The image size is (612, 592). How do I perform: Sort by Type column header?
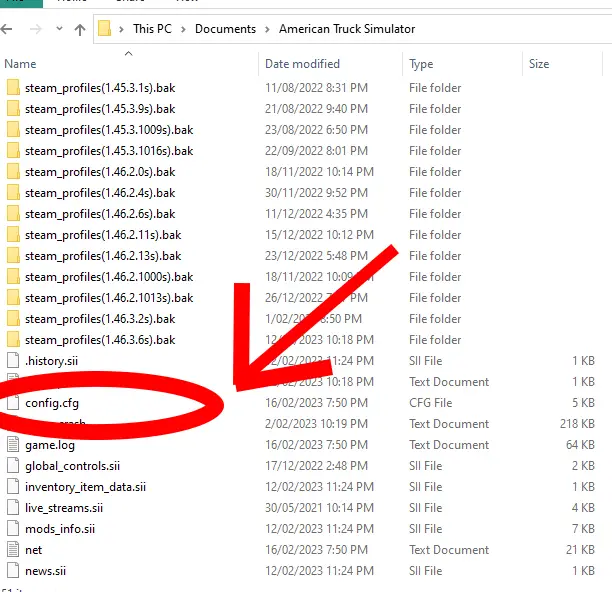tap(421, 64)
